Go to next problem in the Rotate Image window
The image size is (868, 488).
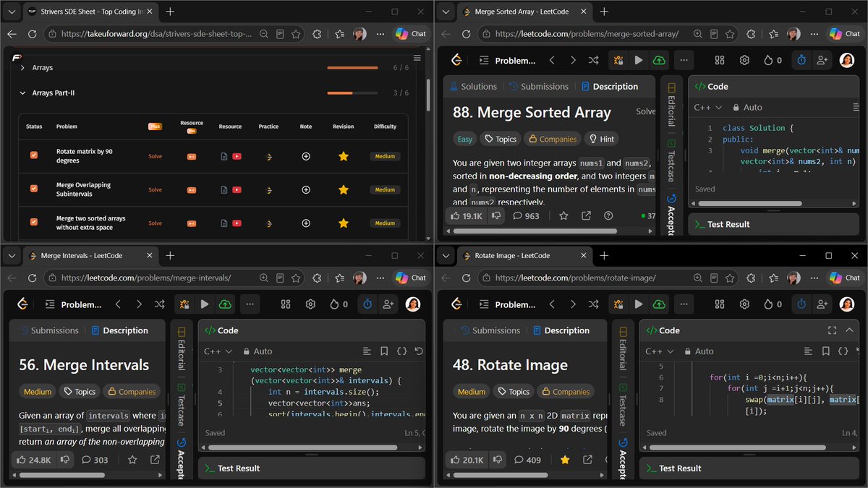(x=573, y=304)
